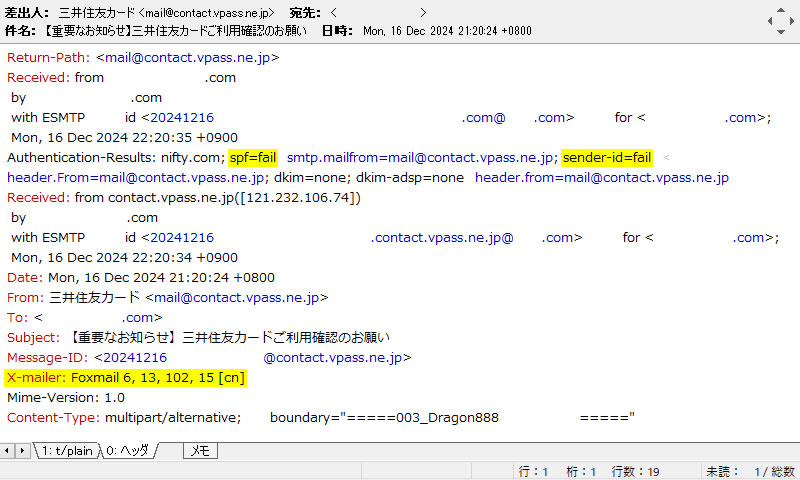The height and width of the screenshot is (480, 800).
Task: Click the highlighted spf=fail text
Action: (x=253, y=158)
